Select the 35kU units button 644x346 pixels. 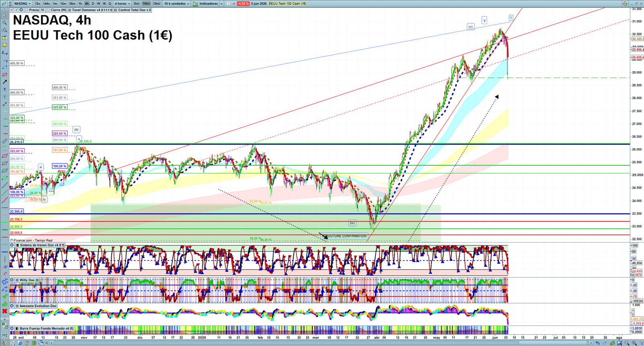156,4
